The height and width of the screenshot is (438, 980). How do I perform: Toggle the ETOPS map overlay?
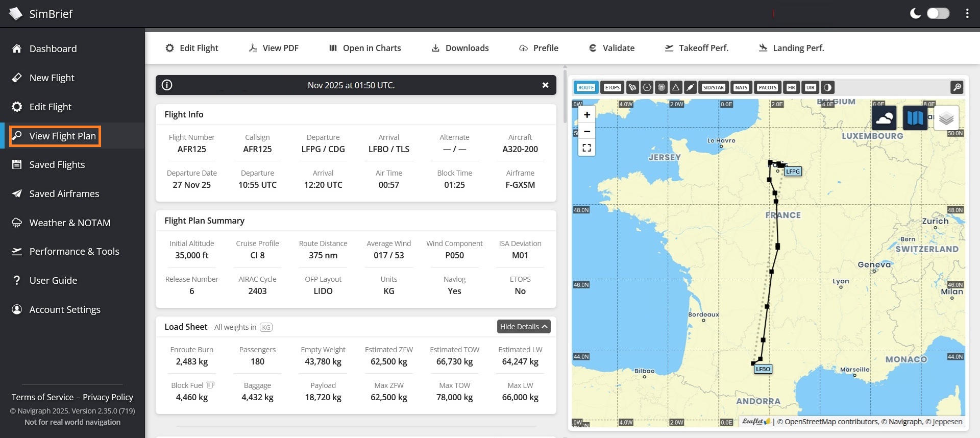click(x=612, y=87)
